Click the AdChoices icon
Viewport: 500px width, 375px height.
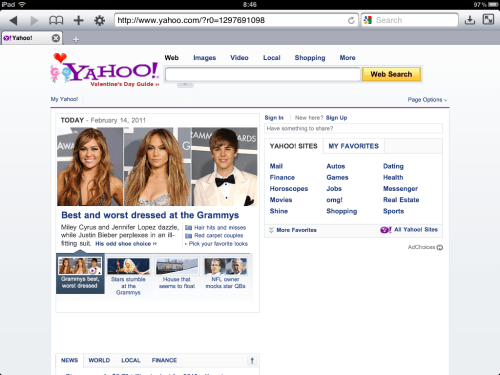pos(440,247)
